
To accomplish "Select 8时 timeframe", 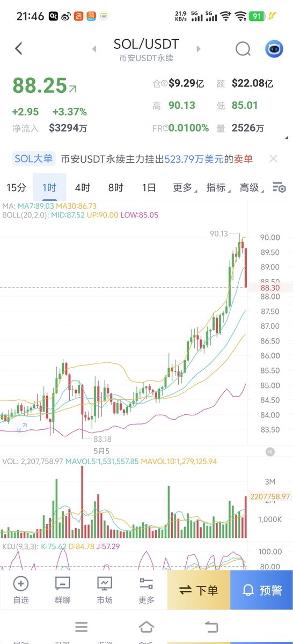I will (x=115, y=187).
